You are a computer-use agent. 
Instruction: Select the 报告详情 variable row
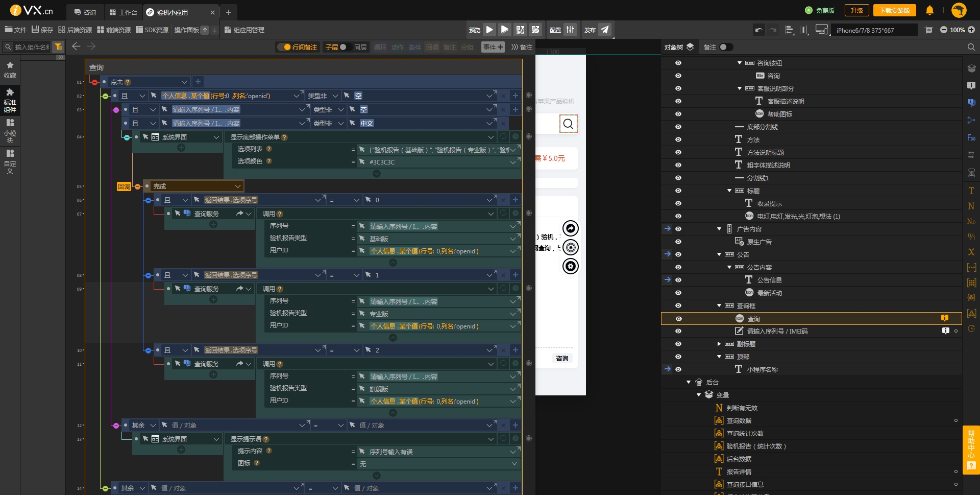tap(739, 472)
